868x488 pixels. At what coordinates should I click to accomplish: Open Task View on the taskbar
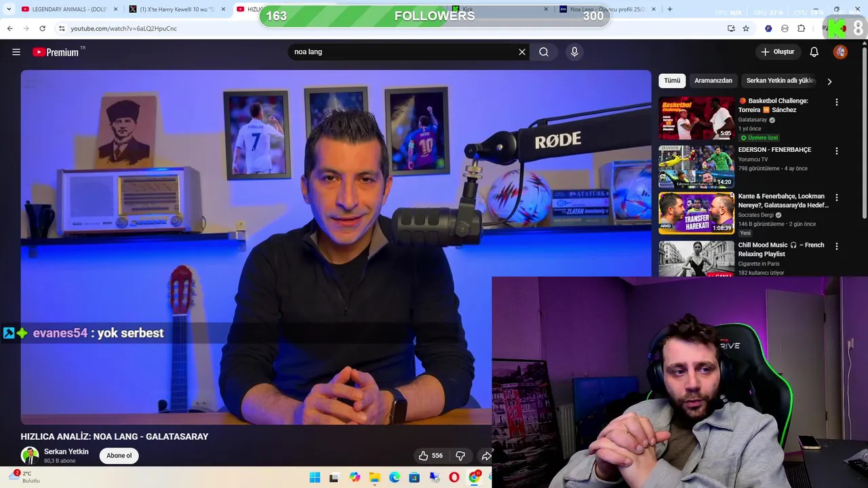[x=334, y=478]
